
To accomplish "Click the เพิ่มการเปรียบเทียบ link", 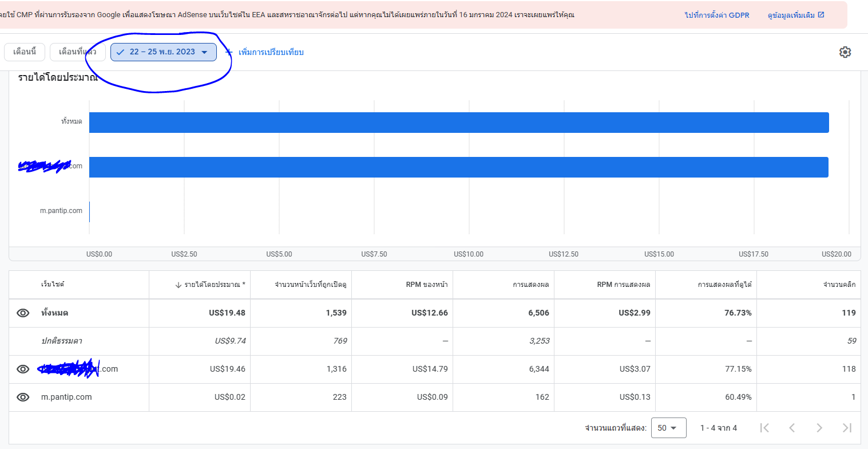I will tap(271, 52).
